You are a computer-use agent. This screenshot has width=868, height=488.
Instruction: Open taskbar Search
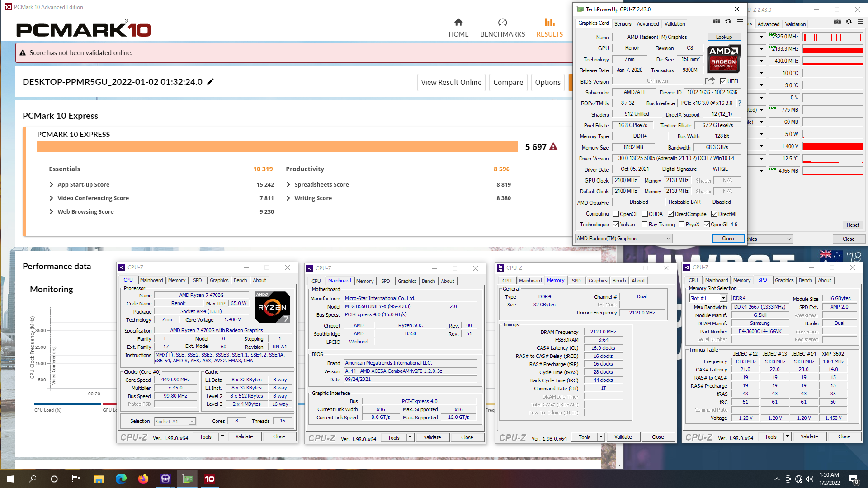click(33, 479)
